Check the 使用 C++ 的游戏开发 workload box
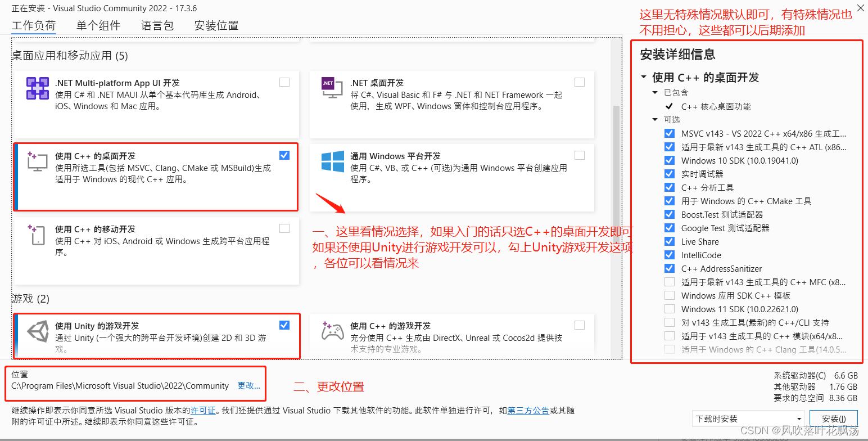 (580, 325)
